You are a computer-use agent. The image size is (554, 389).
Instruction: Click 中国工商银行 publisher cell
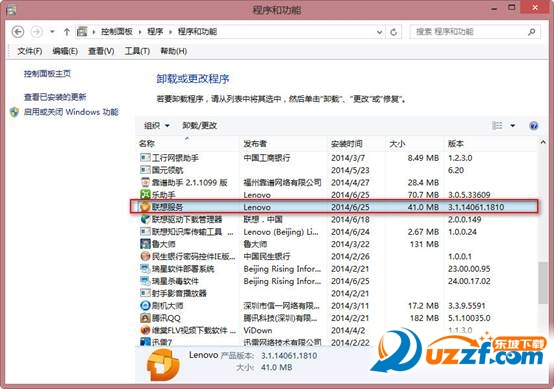(267, 158)
